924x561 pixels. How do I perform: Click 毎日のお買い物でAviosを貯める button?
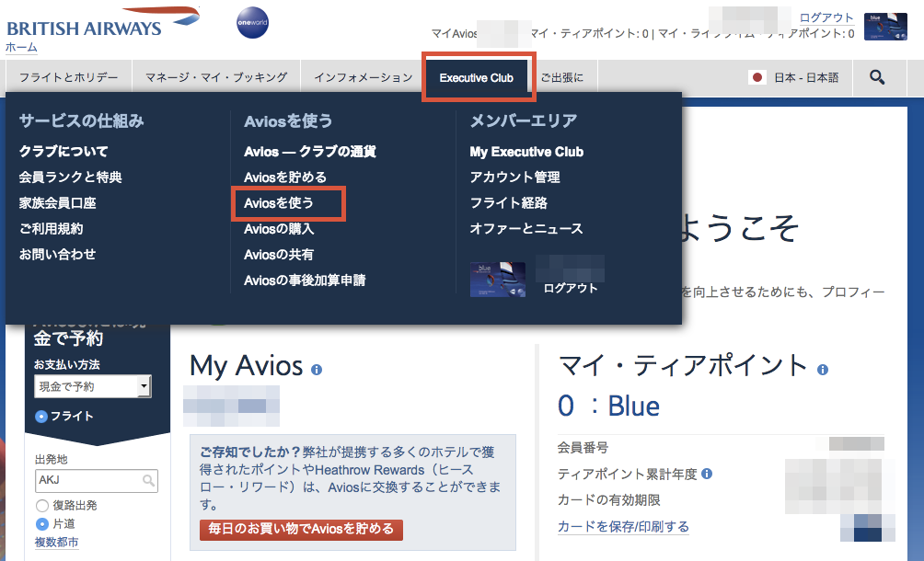(x=301, y=529)
